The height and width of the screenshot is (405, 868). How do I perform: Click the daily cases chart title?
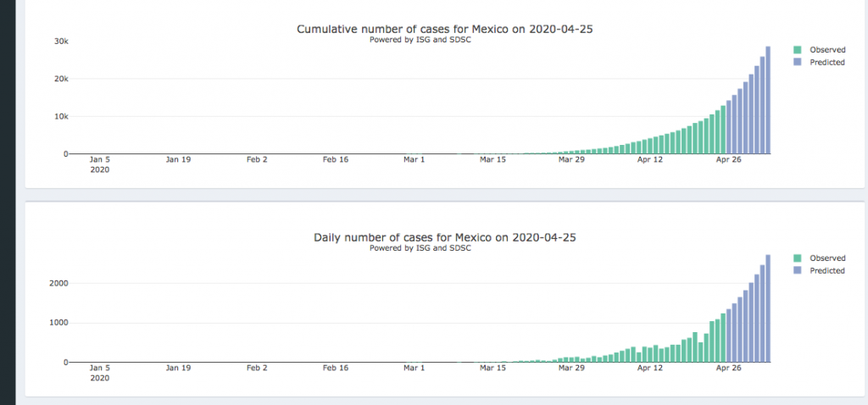444,237
